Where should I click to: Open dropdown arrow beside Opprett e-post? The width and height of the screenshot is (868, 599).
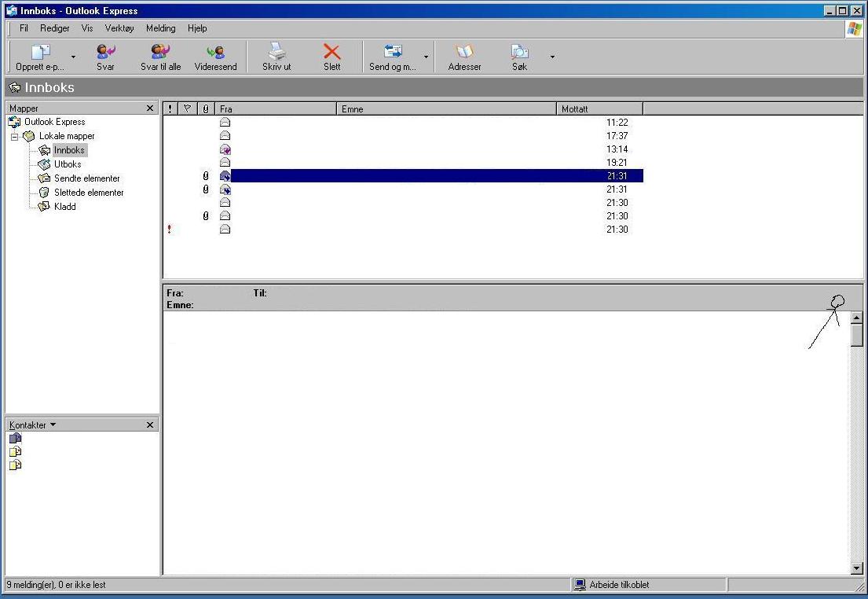(74, 57)
